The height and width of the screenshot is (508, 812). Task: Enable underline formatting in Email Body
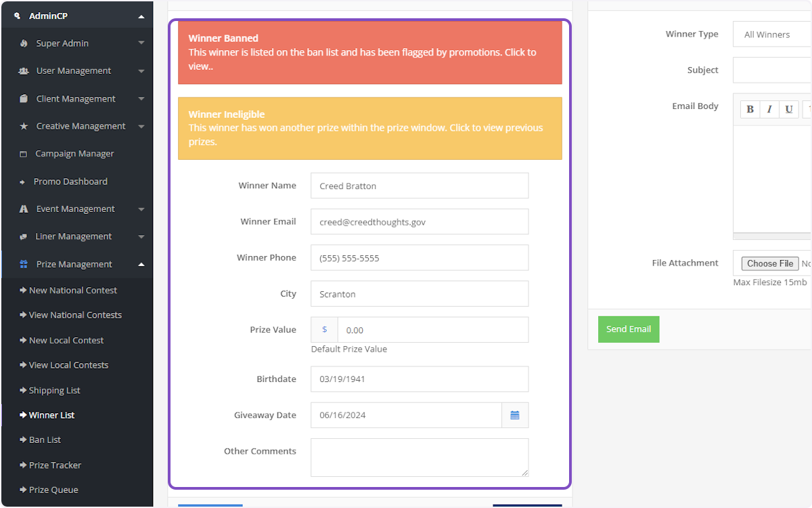point(788,108)
